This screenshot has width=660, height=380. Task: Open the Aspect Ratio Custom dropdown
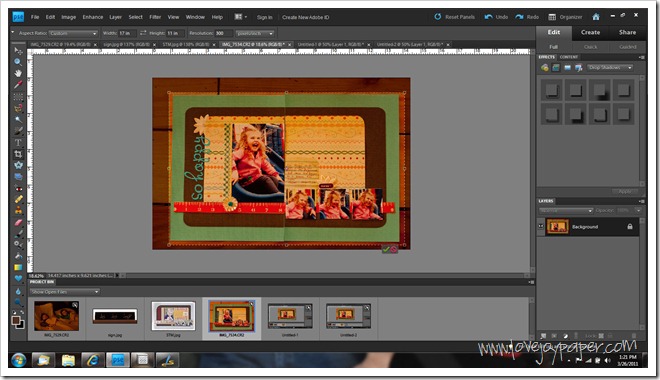[x=73, y=33]
